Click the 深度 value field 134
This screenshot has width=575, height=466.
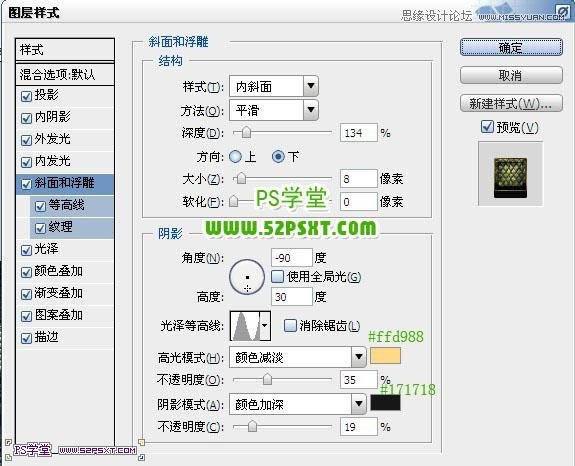[359, 133]
